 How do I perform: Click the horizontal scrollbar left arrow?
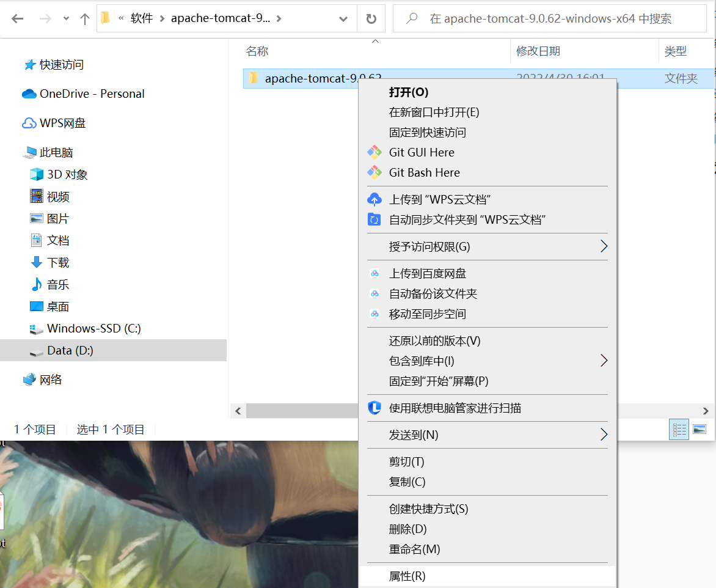238,411
